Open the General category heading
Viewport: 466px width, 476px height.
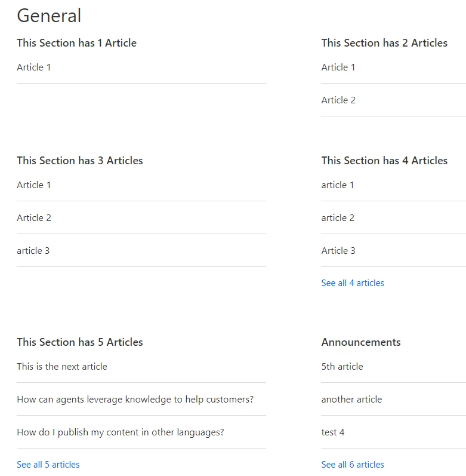[x=49, y=16]
